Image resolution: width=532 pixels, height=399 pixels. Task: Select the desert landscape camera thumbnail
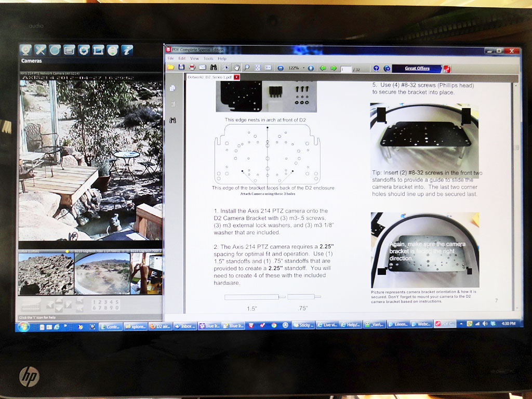[x=101, y=273]
